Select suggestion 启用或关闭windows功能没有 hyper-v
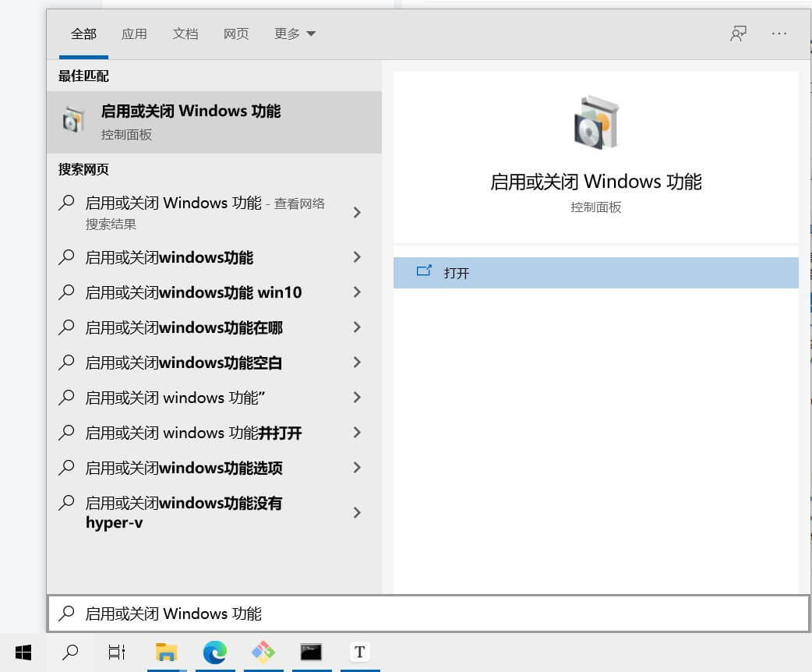This screenshot has height=672, width=812. tap(214, 513)
